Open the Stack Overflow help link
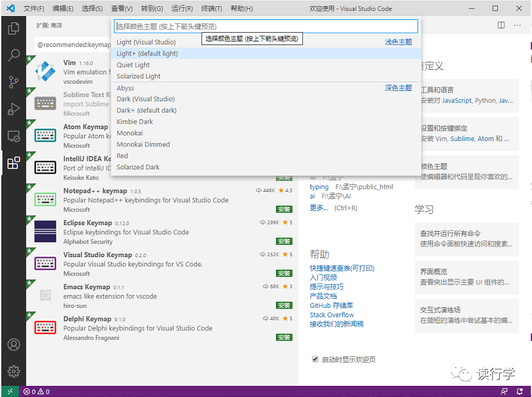 (332, 315)
